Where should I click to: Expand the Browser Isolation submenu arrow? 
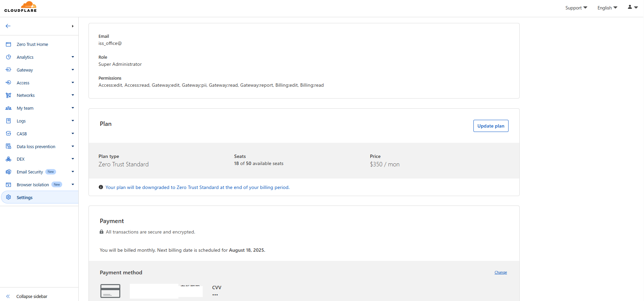tap(73, 185)
